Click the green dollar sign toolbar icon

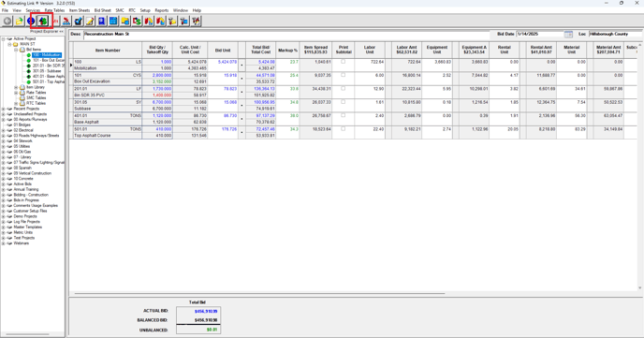43,21
